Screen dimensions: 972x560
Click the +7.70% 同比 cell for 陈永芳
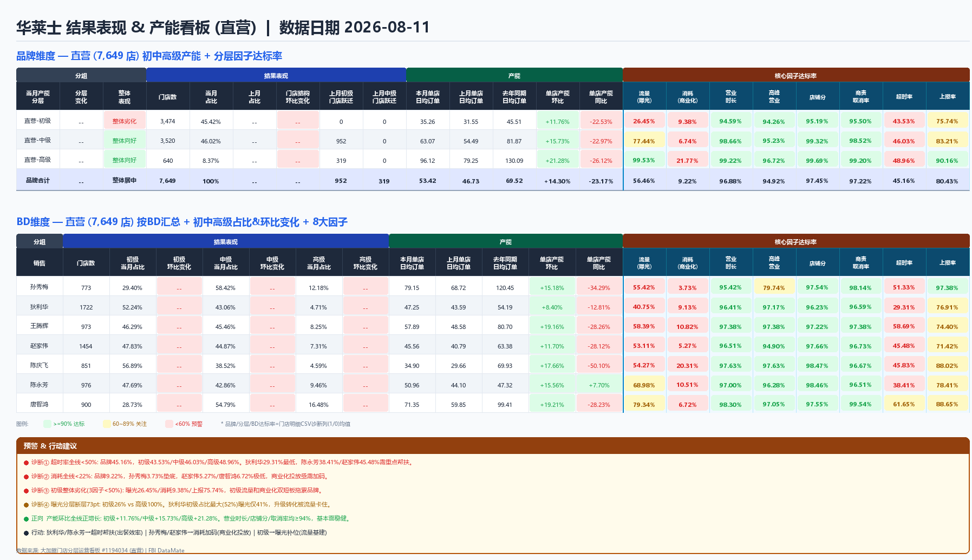(x=599, y=385)
